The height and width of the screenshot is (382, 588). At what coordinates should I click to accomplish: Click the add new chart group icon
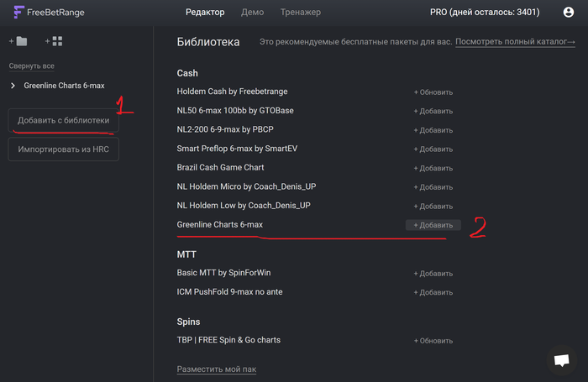(55, 40)
